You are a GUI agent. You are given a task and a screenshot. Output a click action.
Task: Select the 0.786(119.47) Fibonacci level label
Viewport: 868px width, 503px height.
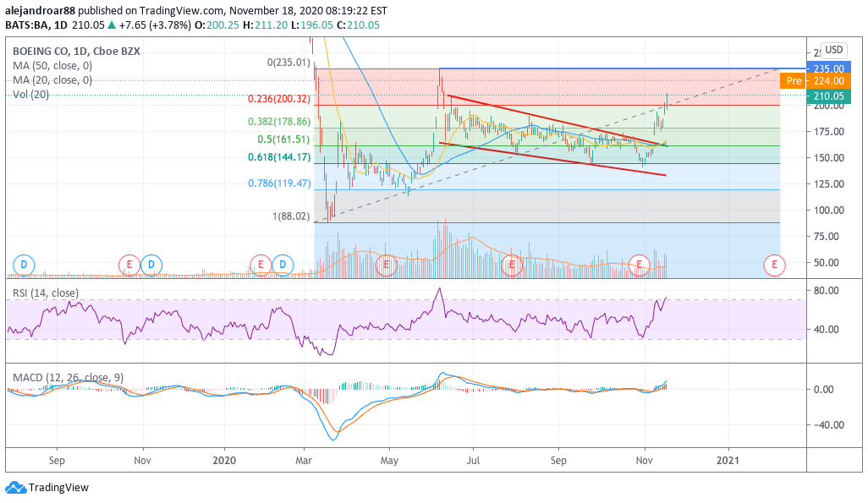pos(279,183)
